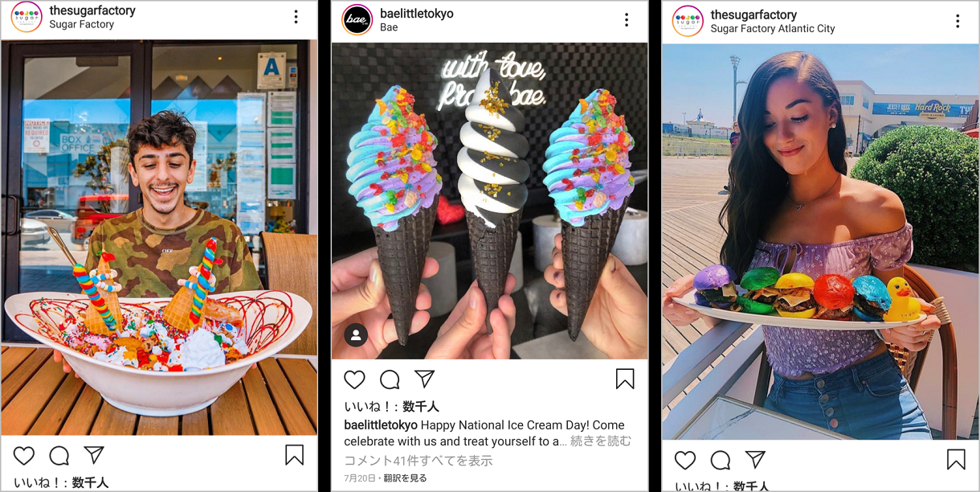Open more options on Atlantic City post
The height and width of the screenshot is (492, 980).
coord(958,21)
